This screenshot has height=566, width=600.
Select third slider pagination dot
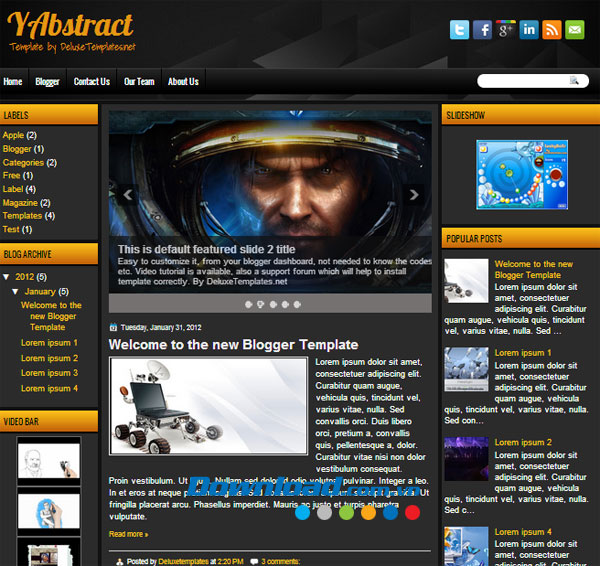point(273,305)
